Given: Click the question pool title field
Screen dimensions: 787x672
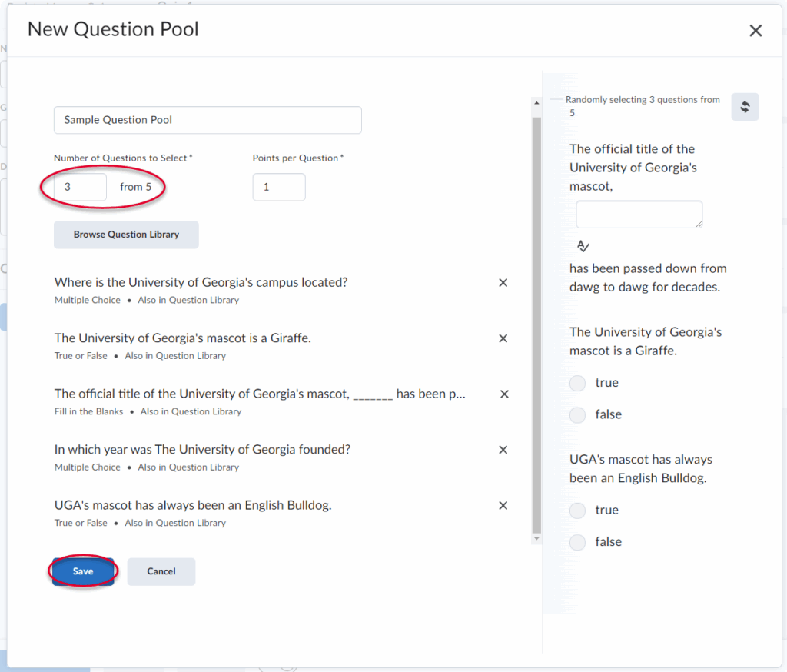Looking at the screenshot, I should [208, 120].
